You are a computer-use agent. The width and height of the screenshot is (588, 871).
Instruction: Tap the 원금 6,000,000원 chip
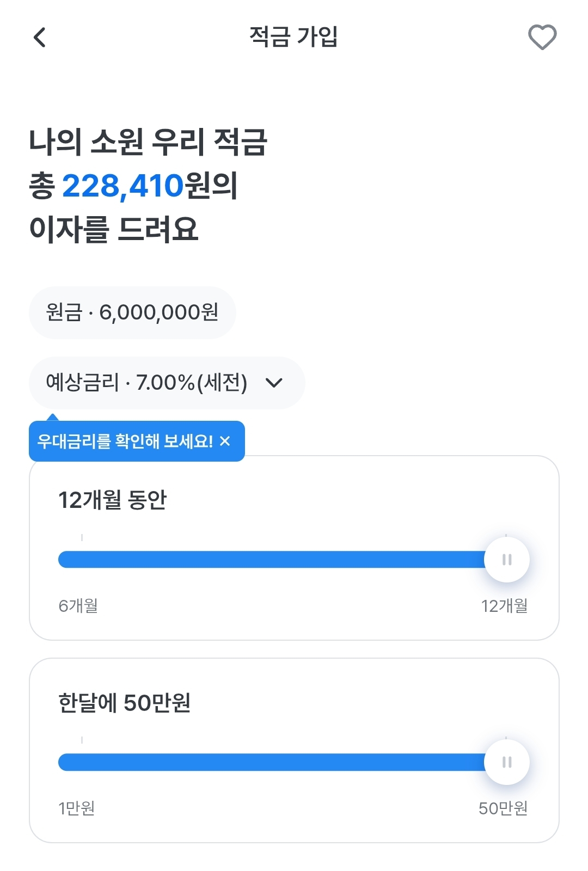132,312
